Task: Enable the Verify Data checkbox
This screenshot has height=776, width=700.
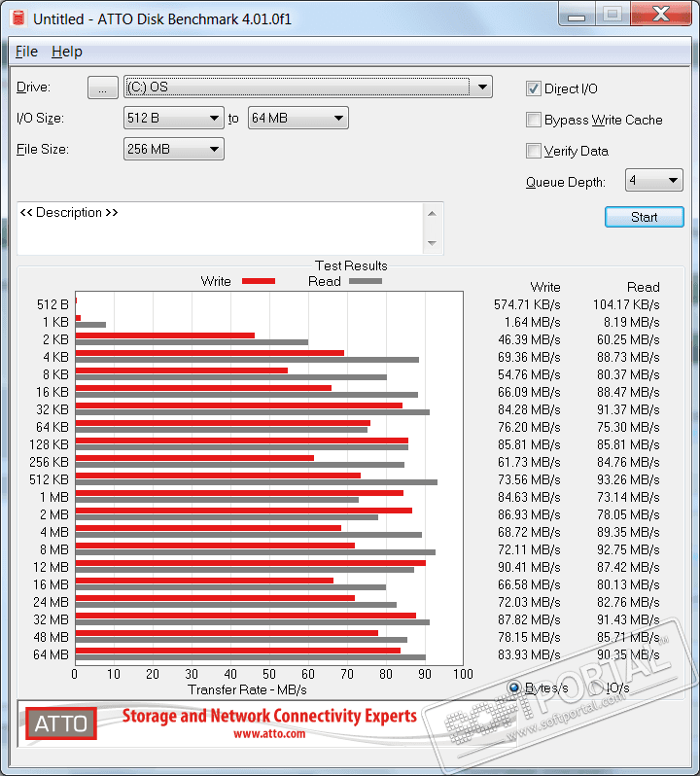Action: 534,151
